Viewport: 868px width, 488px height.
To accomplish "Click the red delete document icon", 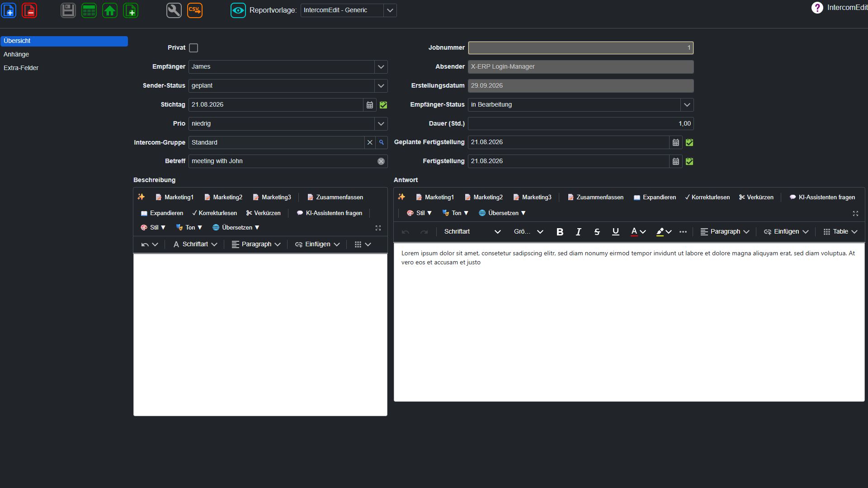I will 29,10.
